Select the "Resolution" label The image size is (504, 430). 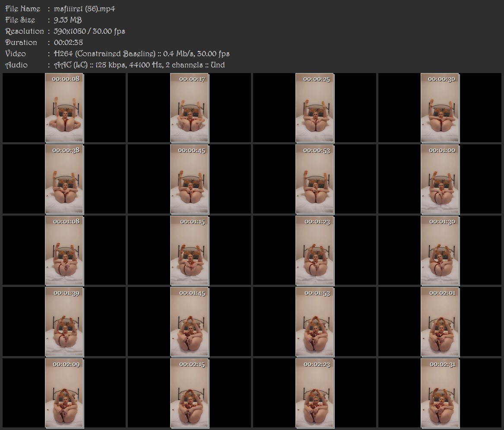pos(25,31)
